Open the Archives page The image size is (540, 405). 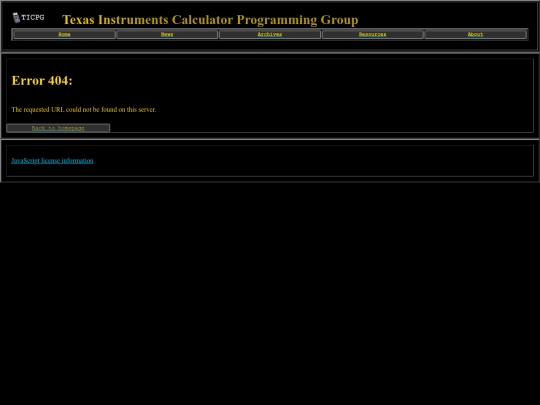(x=270, y=34)
